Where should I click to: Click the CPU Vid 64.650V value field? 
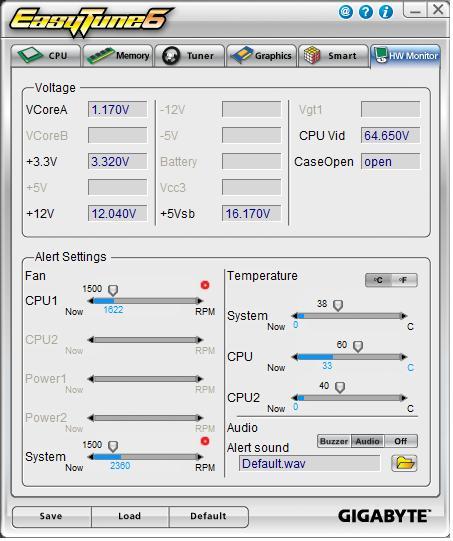click(x=391, y=136)
